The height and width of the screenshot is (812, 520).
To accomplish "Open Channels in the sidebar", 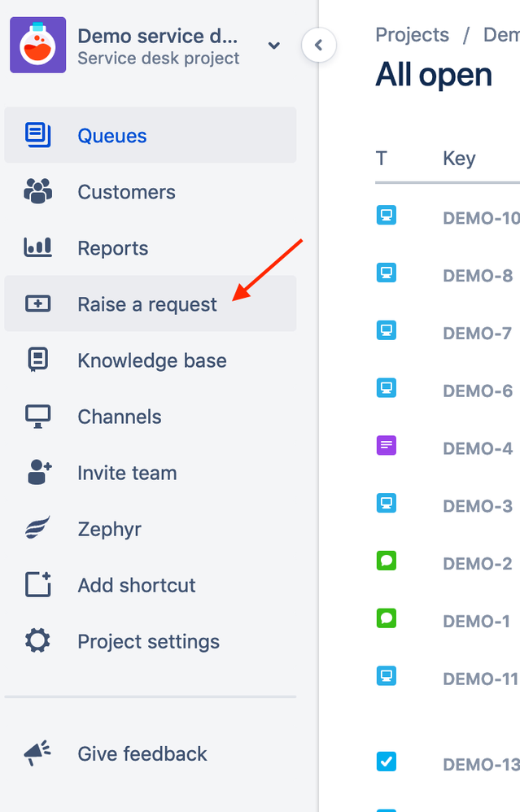I will tap(151, 417).
